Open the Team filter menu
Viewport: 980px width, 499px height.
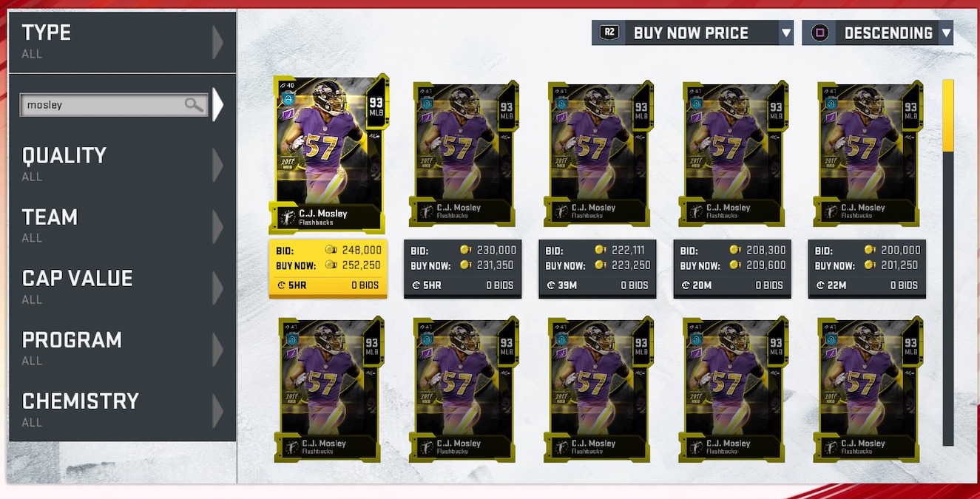point(122,226)
